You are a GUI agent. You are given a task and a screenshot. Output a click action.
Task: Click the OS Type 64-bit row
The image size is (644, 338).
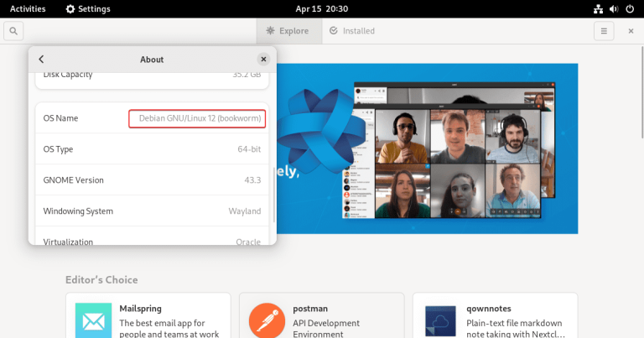152,149
